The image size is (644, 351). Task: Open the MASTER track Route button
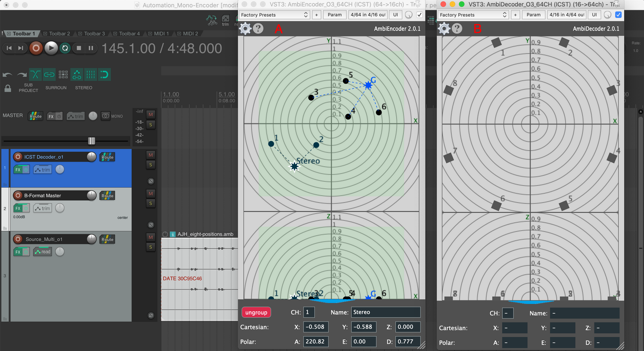pyautogui.click(x=35, y=116)
